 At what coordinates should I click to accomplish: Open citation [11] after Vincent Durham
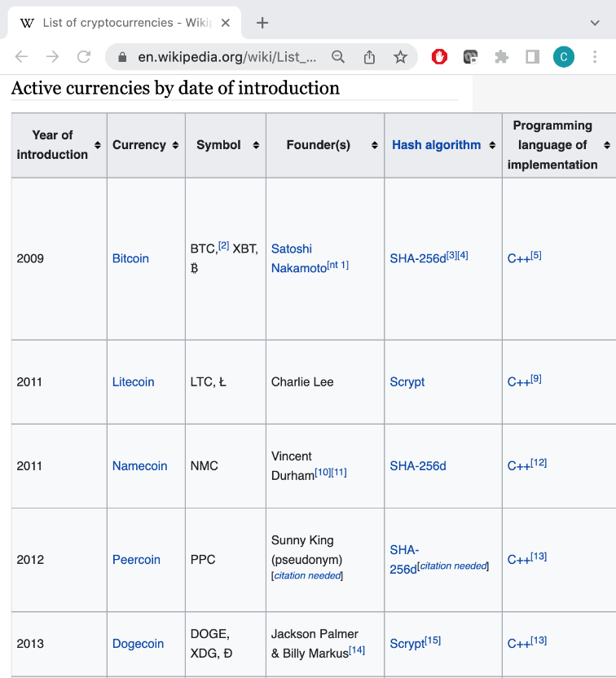click(x=339, y=472)
